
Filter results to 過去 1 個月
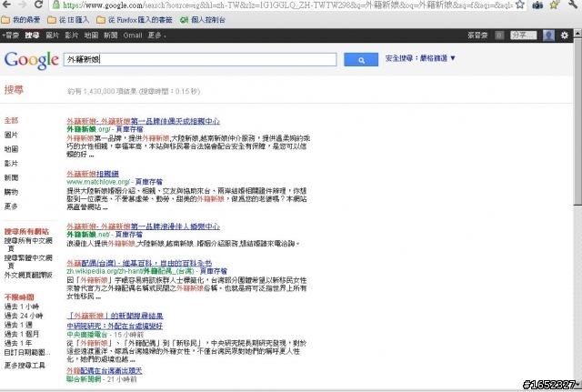(22, 334)
